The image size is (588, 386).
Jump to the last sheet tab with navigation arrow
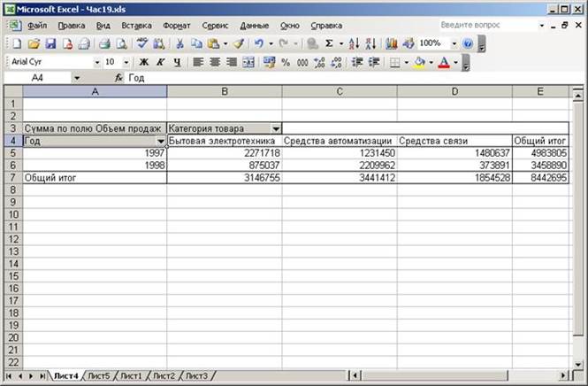(x=42, y=375)
